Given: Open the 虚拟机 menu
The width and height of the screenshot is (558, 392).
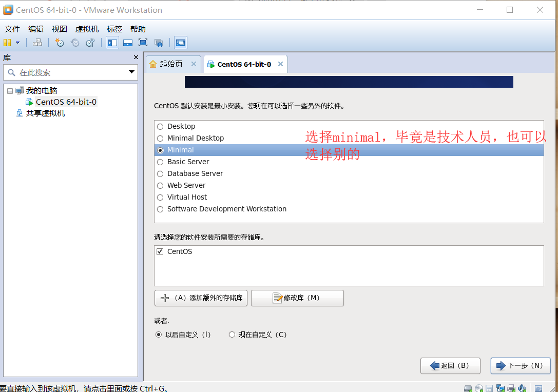Looking at the screenshot, I should pyautogui.click(x=87, y=29).
